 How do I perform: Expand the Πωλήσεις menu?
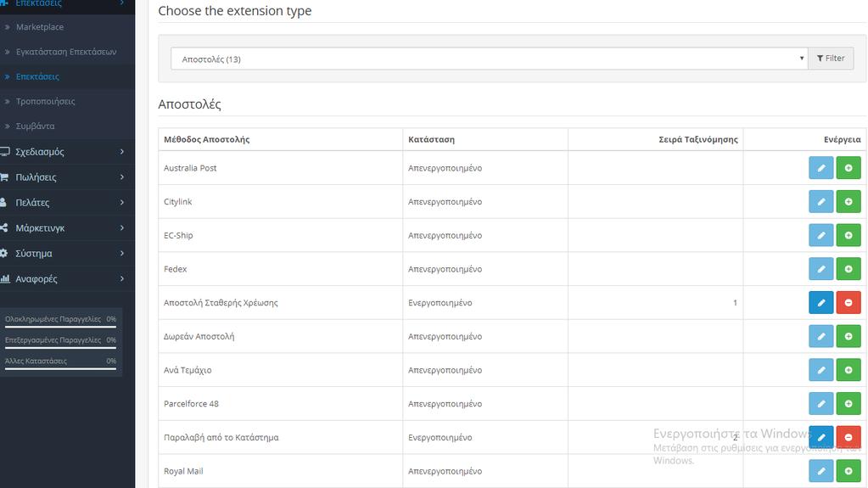(x=66, y=177)
